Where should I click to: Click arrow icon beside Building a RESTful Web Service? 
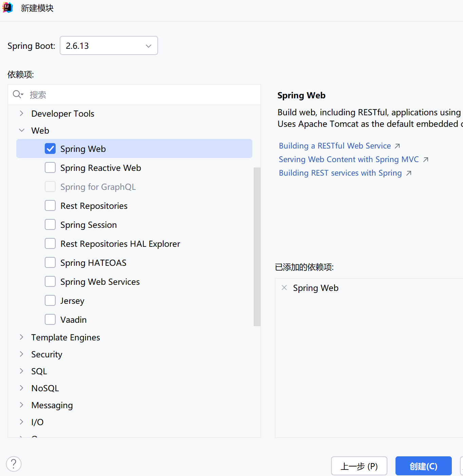point(397,146)
